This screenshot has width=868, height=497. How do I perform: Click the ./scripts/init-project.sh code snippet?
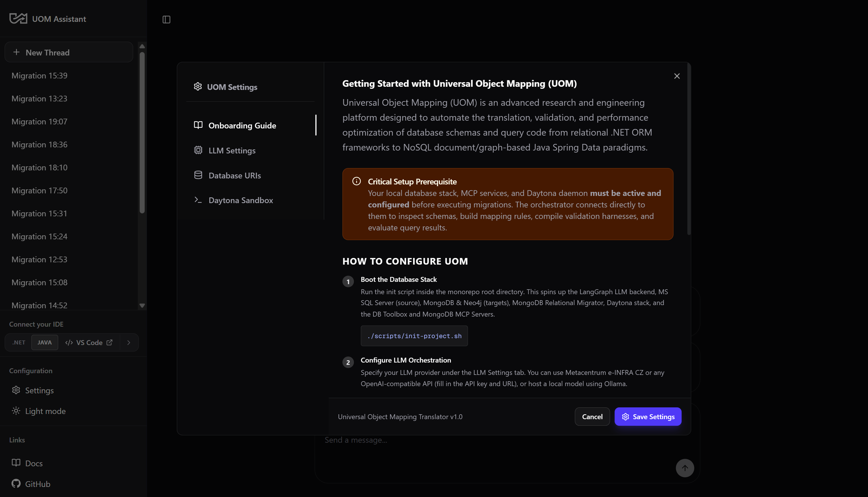tap(414, 336)
